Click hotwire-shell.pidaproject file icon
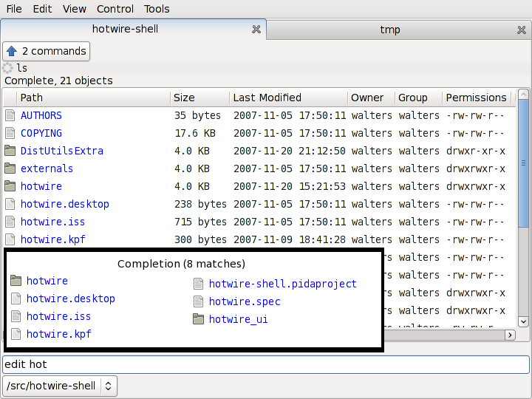The height and width of the screenshot is (399, 532). pos(199,284)
